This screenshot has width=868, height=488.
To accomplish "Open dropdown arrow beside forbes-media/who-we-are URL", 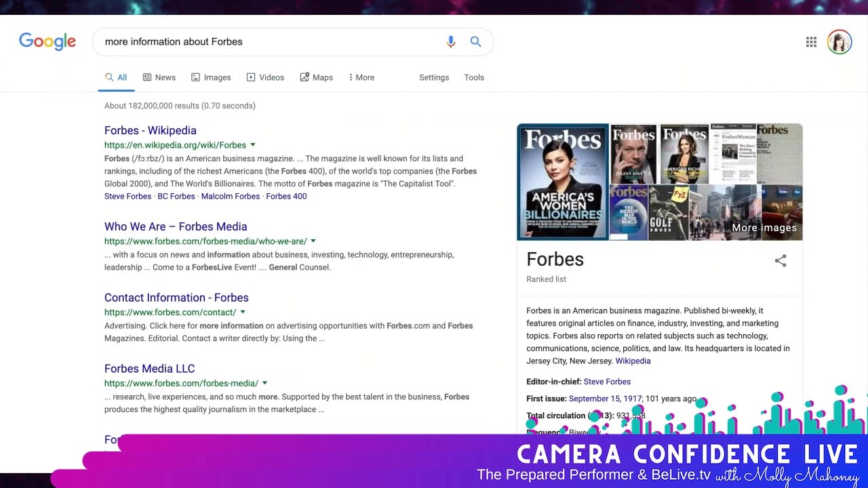I will [313, 241].
